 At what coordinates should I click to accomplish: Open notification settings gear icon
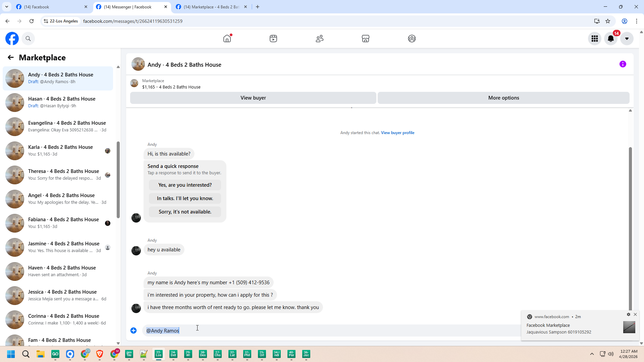pos(629,314)
